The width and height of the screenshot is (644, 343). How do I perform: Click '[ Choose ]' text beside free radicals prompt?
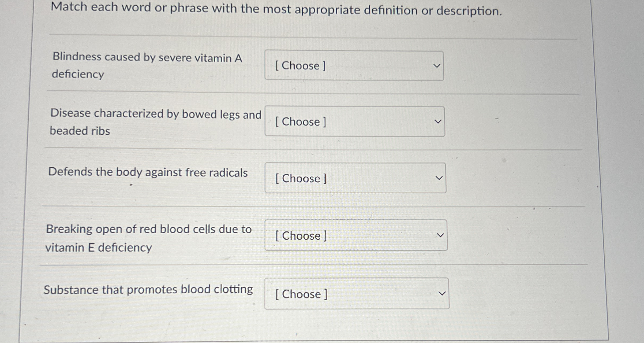pos(301,179)
